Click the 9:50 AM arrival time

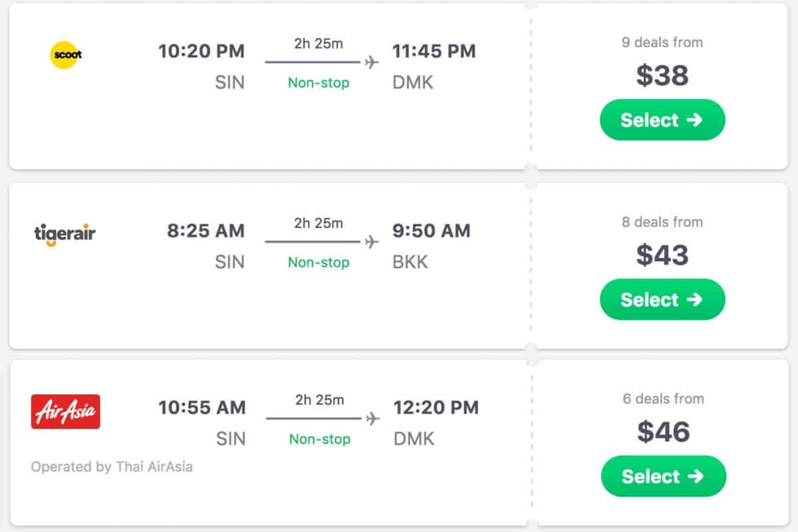coord(432,231)
